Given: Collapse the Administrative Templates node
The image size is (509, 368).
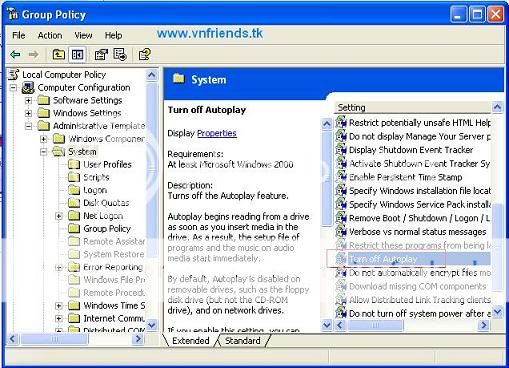Looking at the screenshot, I should point(29,126).
